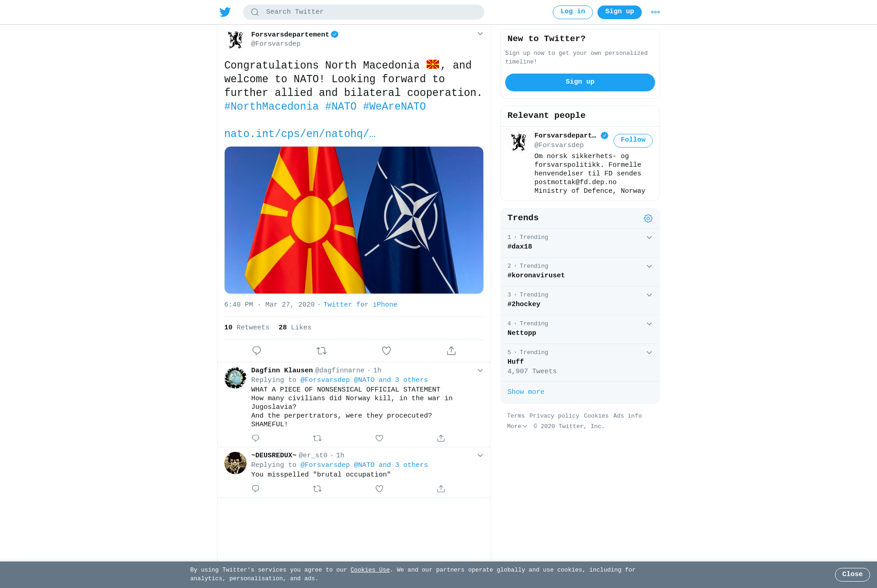Reply to the Forsvarsdepartement tweet
This screenshot has height=588, width=877.
257,350
